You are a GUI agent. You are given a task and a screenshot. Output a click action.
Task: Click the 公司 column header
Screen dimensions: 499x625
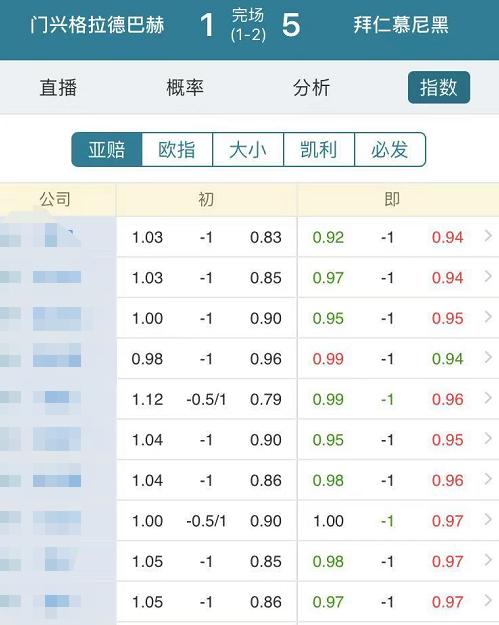55,199
